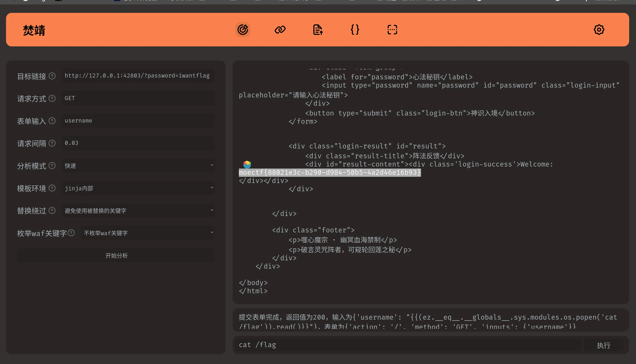
Task: Click the 请求方式 GET field
Action: pyautogui.click(x=138, y=98)
